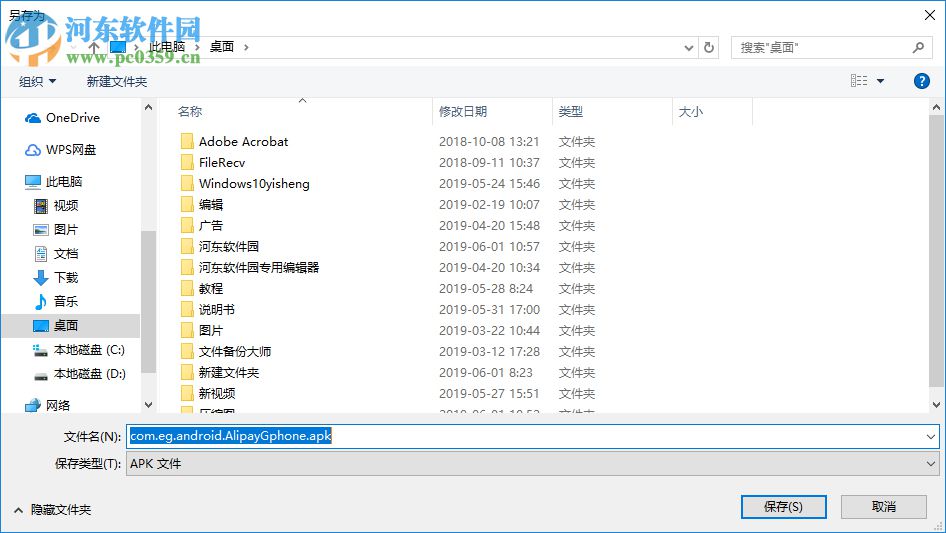Image resolution: width=946 pixels, height=533 pixels.
Task: Click file list scrollbar up arrow
Action: point(936,107)
